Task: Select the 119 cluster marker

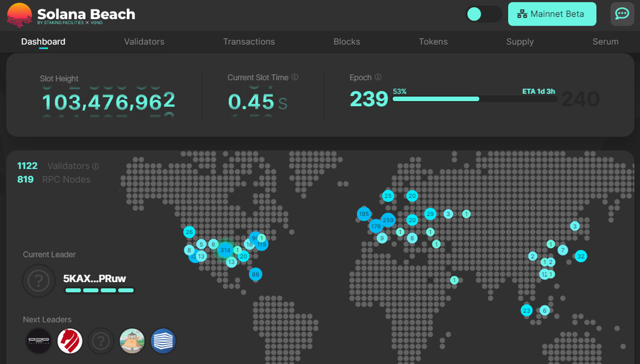Action: [x=262, y=244]
